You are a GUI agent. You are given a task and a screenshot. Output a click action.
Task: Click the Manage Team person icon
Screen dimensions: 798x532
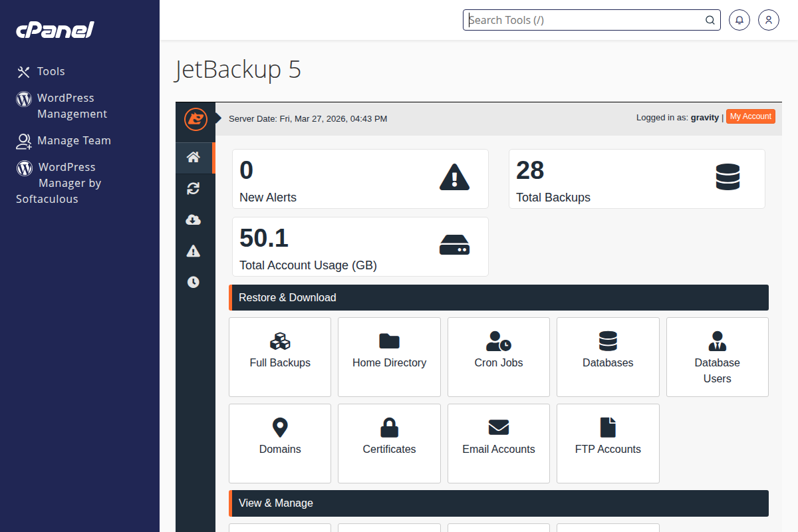[x=24, y=141]
